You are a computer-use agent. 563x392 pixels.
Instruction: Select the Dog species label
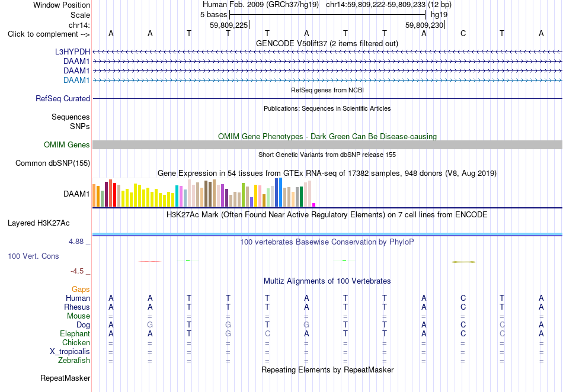[x=83, y=325]
